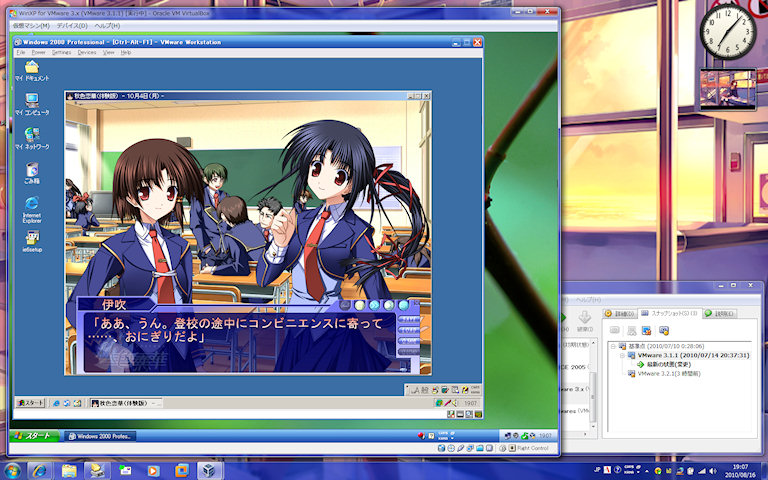Collapse the 基準点 snapshot tree node
The height and width of the screenshot is (480, 768).
[612, 346]
